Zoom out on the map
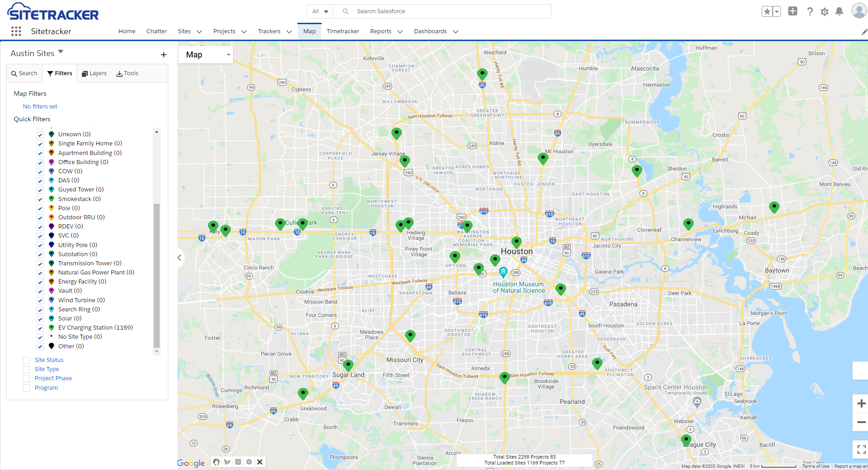868x470 pixels. pos(861,422)
